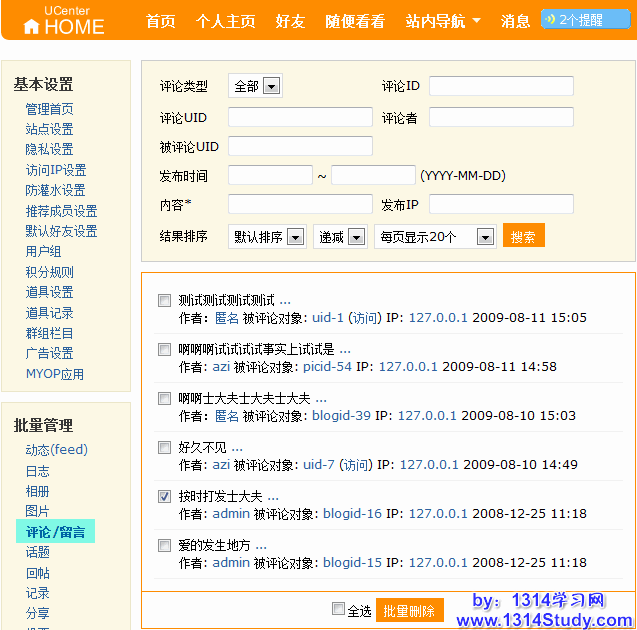Toggle the 全选 select-all checkbox
637x630 pixels.
click(x=338, y=609)
